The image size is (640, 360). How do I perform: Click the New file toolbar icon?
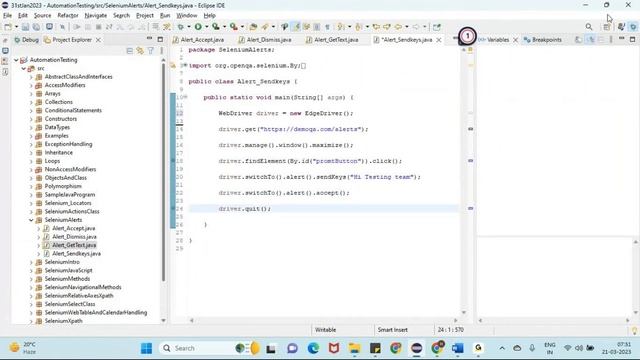click(8, 27)
